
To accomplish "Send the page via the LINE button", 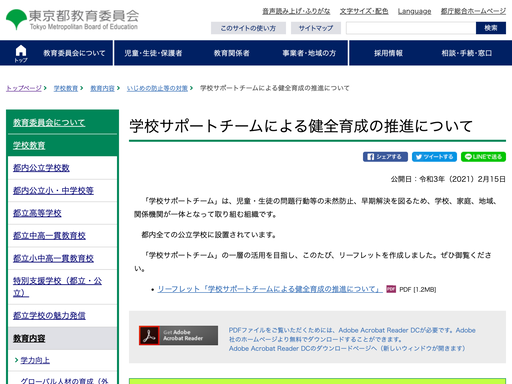I will tap(483, 157).
